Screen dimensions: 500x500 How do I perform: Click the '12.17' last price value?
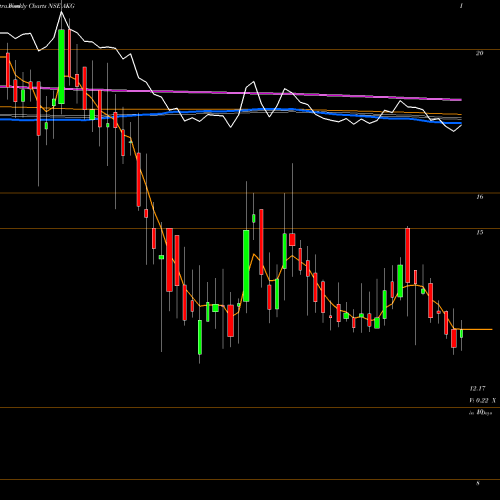pos(477,389)
